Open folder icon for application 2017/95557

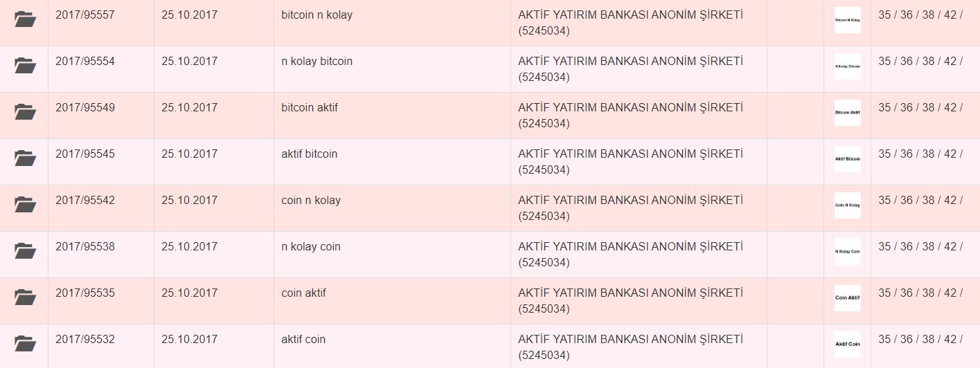click(x=25, y=19)
